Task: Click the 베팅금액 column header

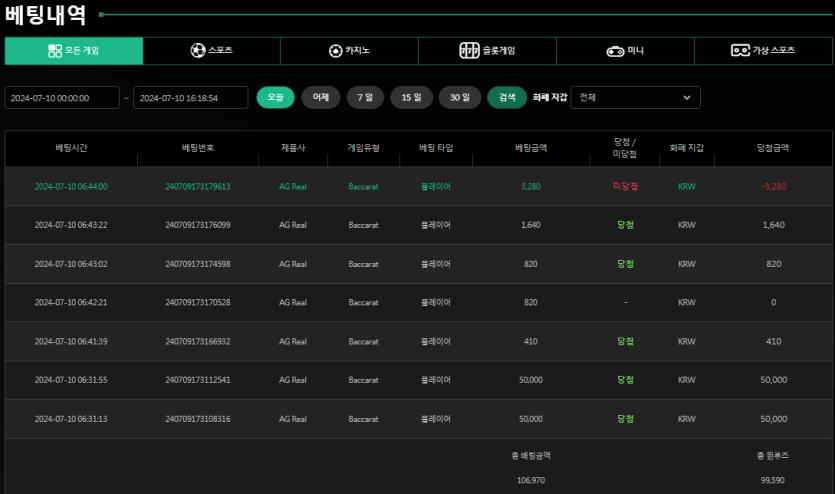Action: pos(531,148)
